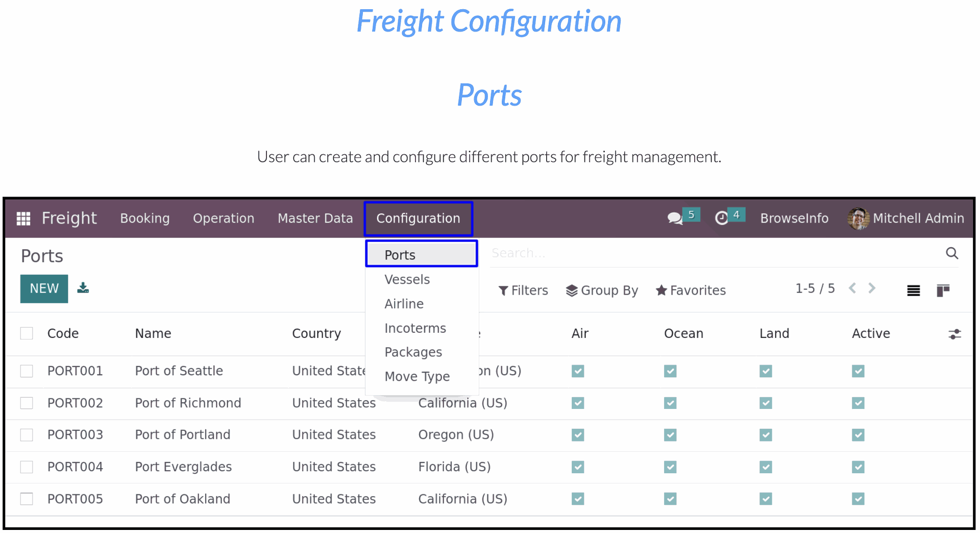
Task: Click the NEW button
Action: (44, 289)
